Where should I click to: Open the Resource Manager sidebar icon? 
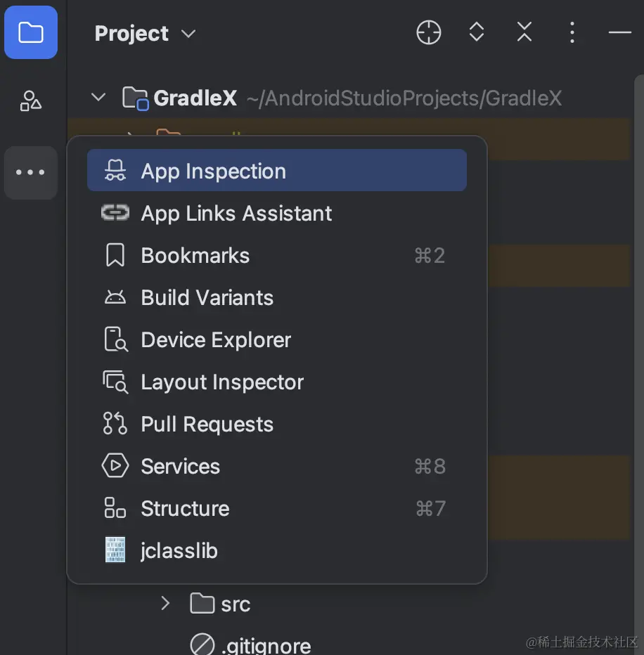[x=31, y=101]
